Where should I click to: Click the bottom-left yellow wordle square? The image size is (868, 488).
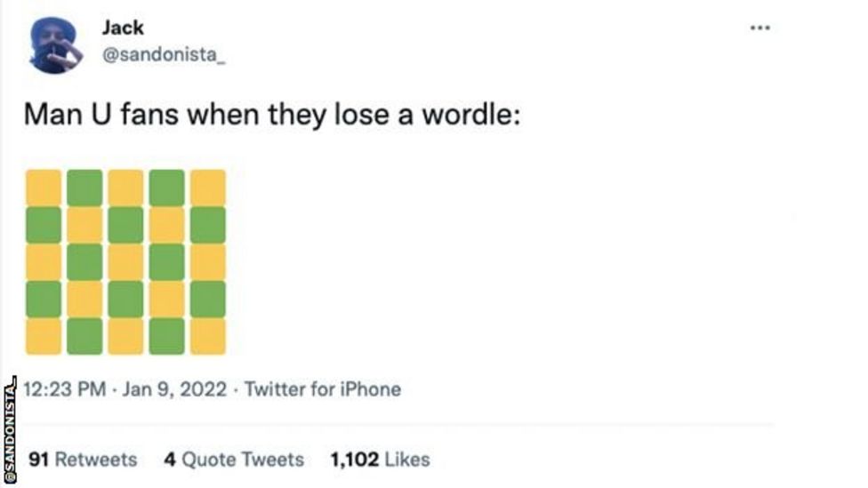44,336
